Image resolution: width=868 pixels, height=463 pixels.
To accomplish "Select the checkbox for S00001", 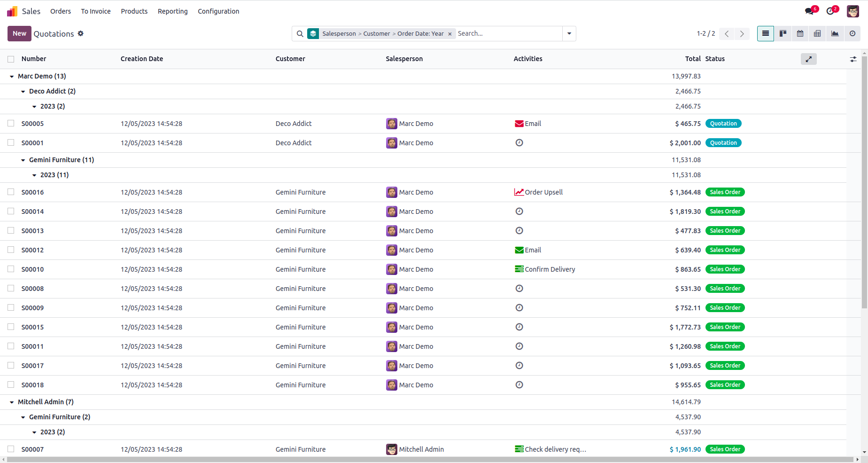I will tap(11, 142).
